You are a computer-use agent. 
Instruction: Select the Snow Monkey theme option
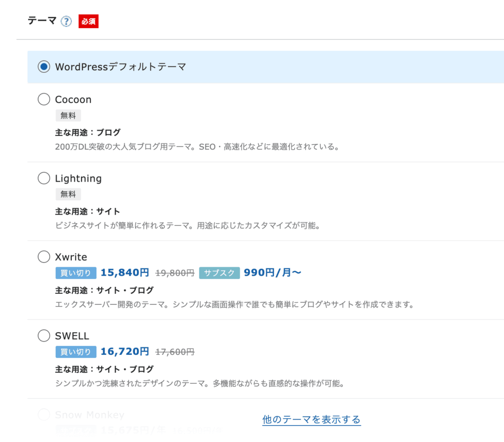(43, 414)
